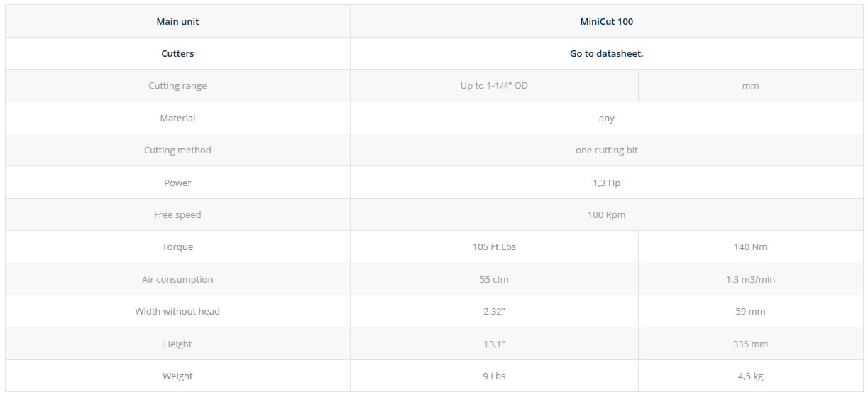This screenshot has height=397, width=868.
Task: Click the 1,3 Hp power value
Action: tap(607, 183)
